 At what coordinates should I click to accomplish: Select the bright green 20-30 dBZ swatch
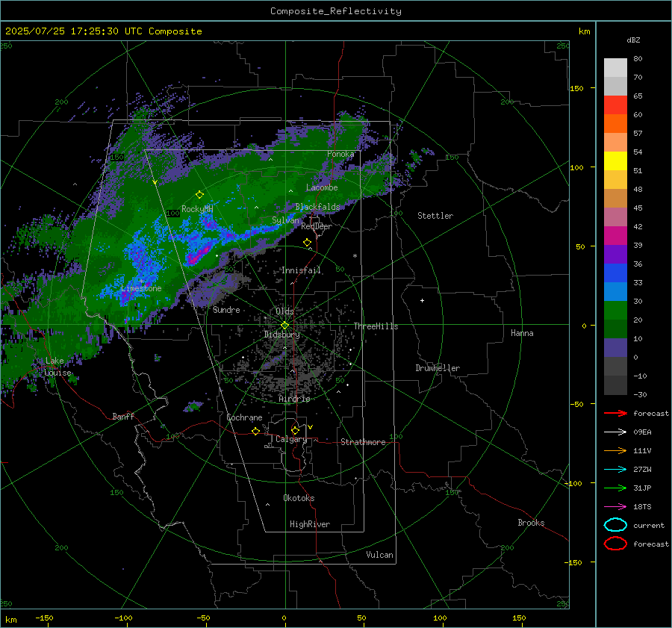point(615,311)
